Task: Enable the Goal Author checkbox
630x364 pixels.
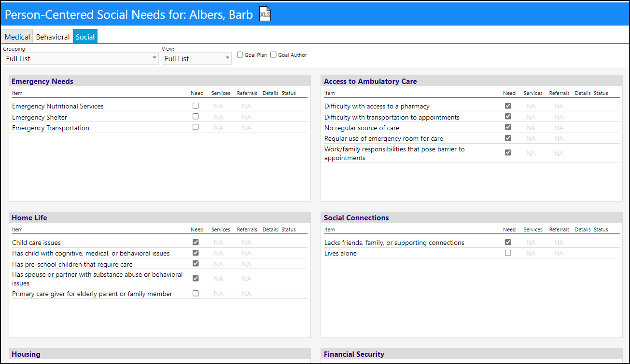Action: pyautogui.click(x=273, y=55)
